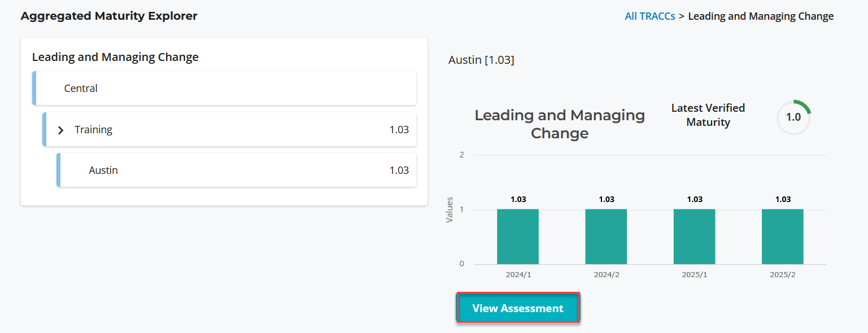Click the 2024/2 teal bar
Screen dimensions: 868x333
[606, 236]
